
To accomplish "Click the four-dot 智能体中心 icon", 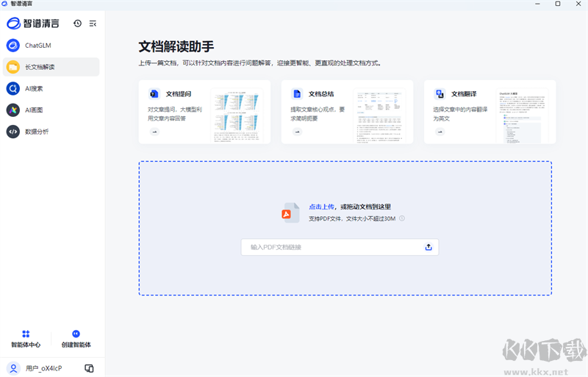I will 26,334.
